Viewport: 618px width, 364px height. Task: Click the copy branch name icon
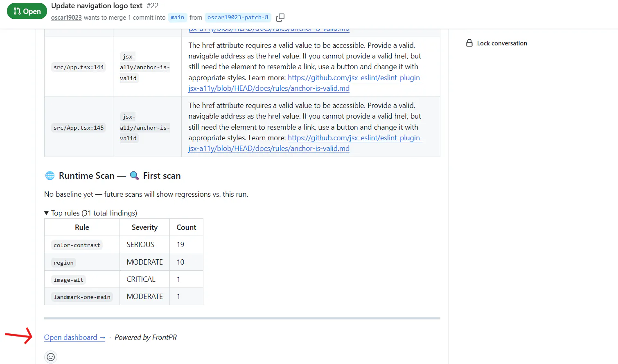pyautogui.click(x=280, y=18)
